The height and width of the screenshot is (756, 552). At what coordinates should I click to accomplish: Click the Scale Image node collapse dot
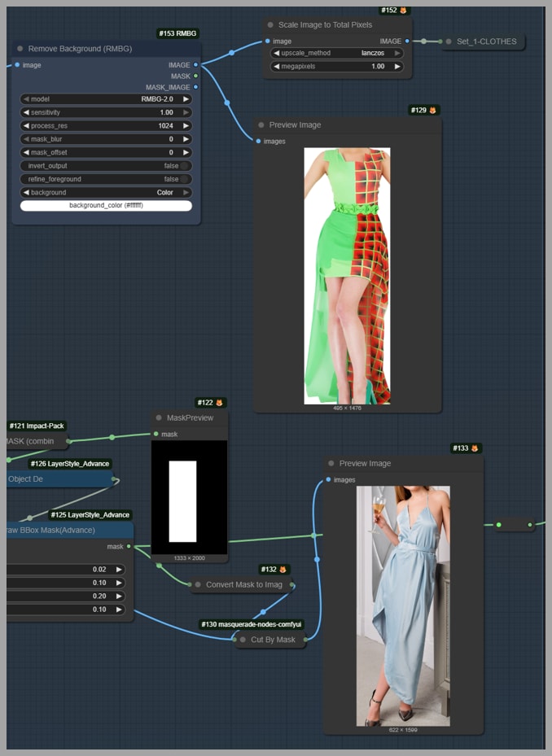[x=270, y=25]
